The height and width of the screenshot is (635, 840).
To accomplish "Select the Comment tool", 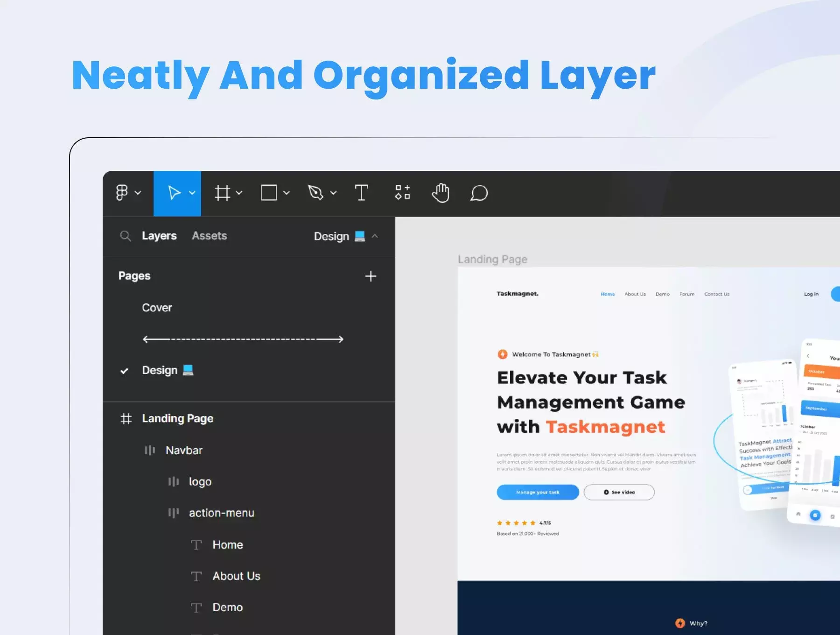I will click(x=479, y=193).
